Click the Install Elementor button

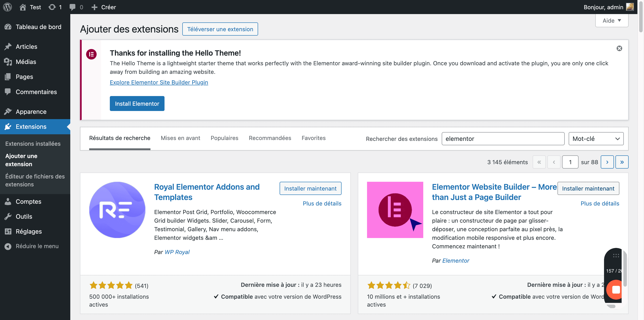point(137,104)
